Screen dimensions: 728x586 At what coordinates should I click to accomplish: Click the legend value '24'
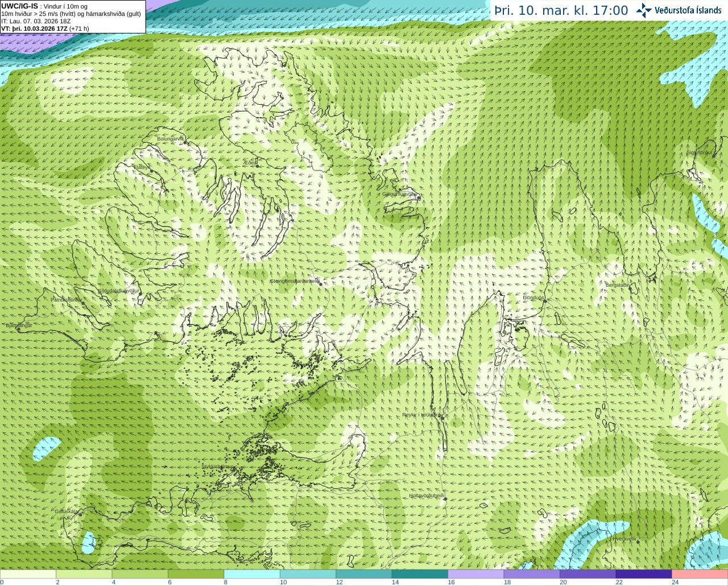tap(675, 582)
